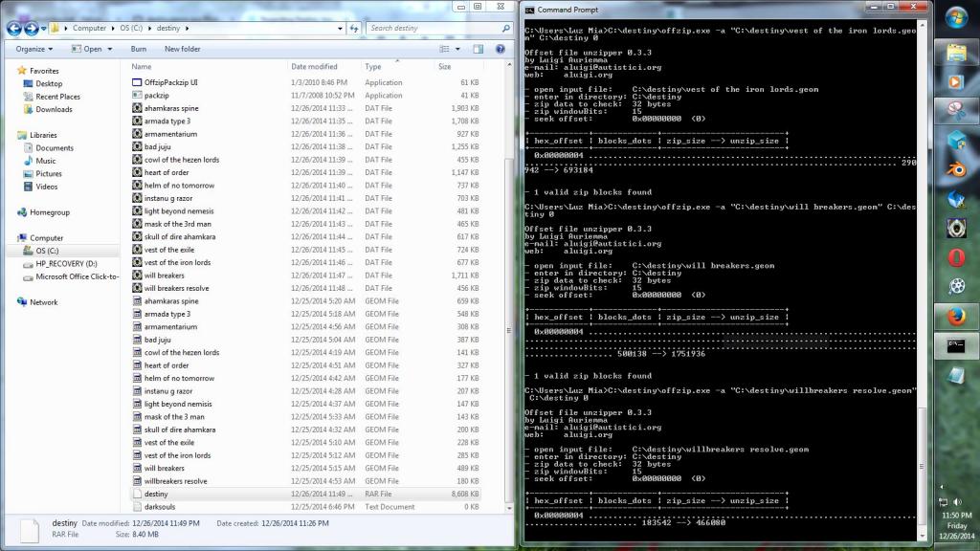This screenshot has width=980, height=551.
Task: Open the Music library
Action: 46,161
